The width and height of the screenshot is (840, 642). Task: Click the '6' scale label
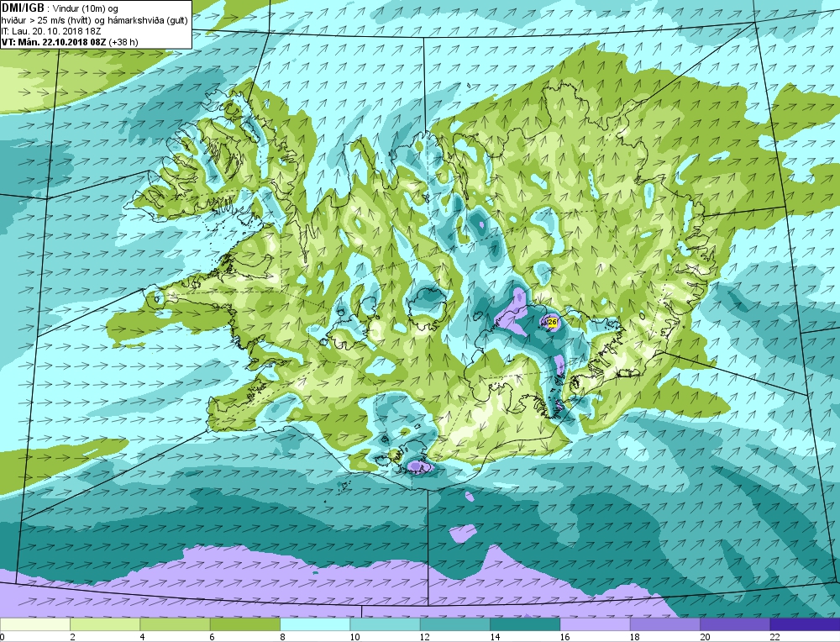[x=213, y=637]
